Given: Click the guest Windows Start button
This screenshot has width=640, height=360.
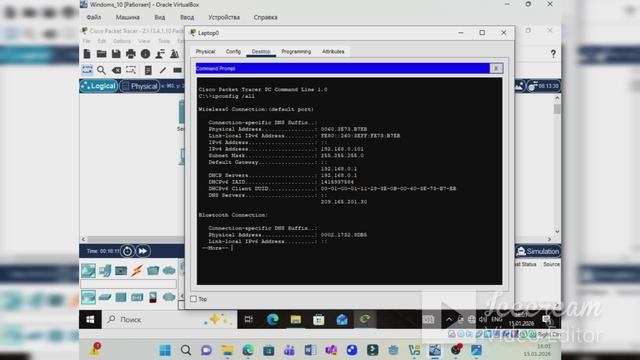Looking at the screenshot, I should pyautogui.click(x=90, y=320).
